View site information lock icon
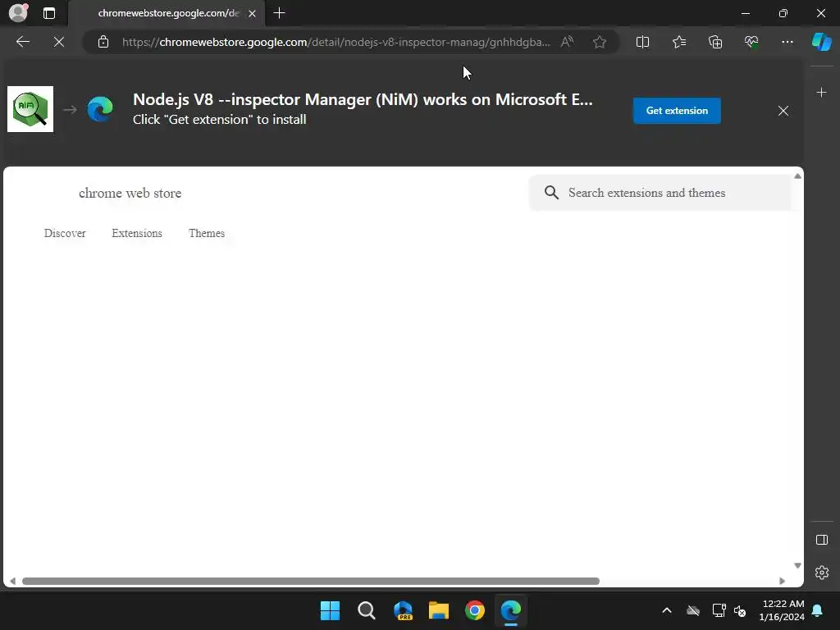Image resolution: width=840 pixels, height=630 pixels. pyautogui.click(x=103, y=42)
